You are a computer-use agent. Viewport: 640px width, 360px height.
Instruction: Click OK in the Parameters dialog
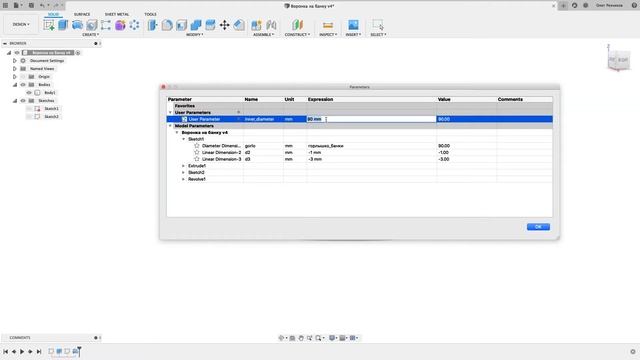coord(538,227)
